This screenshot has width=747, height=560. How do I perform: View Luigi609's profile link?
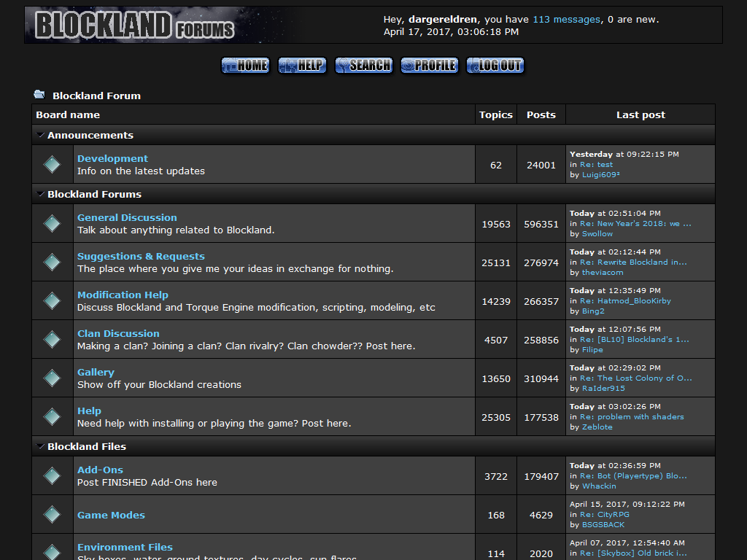[600, 174]
